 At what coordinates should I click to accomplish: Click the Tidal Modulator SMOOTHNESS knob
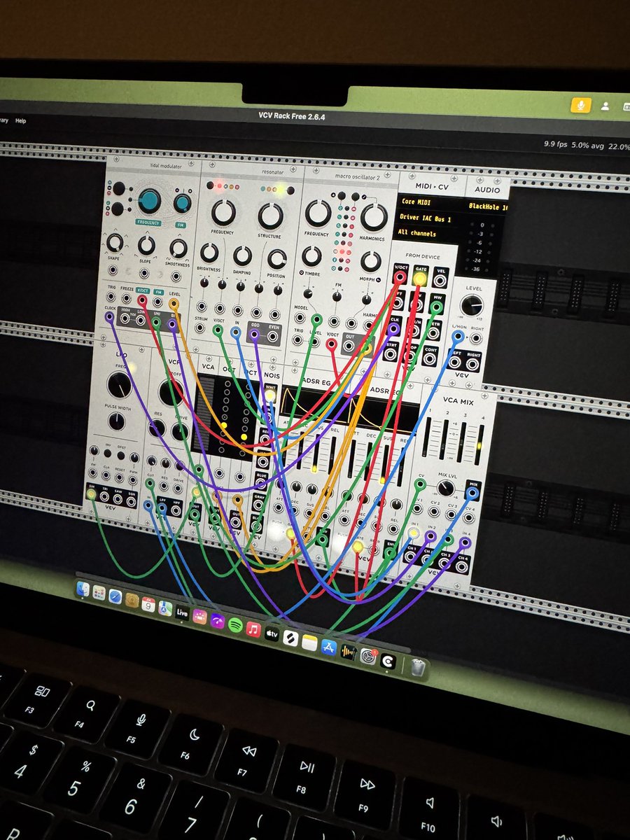click(178, 248)
